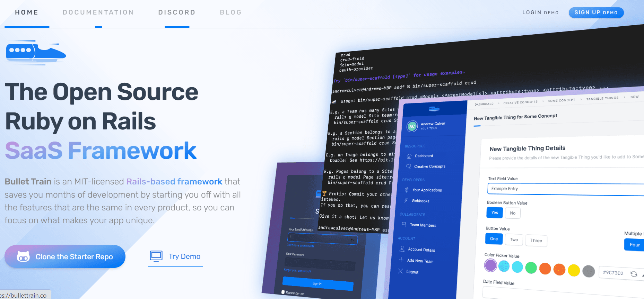Select the Dashboard house icon in mockup sidebar
Viewport: 644px width, 299px height.
tap(409, 156)
